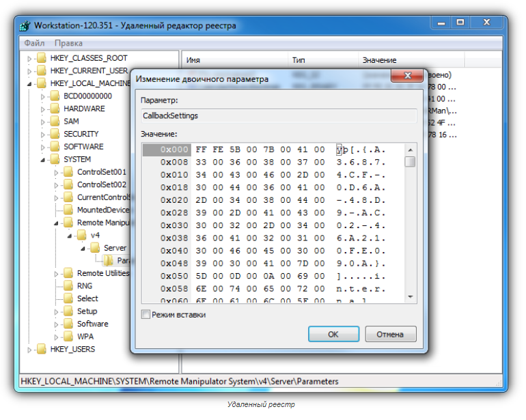The image size is (526, 420).
Task: Click the WPA folder icon
Action: tap(68, 337)
